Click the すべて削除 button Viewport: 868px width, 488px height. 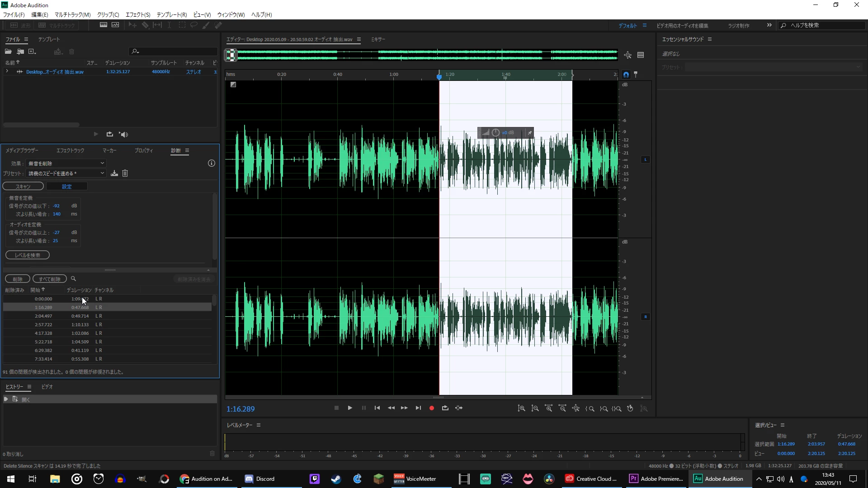50,279
